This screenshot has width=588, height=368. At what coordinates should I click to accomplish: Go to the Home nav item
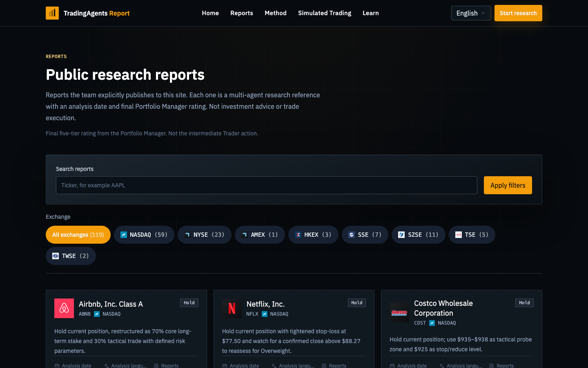click(x=210, y=13)
